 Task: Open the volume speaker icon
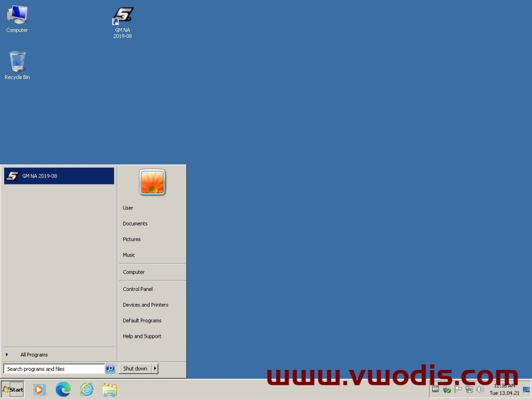(x=480, y=390)
